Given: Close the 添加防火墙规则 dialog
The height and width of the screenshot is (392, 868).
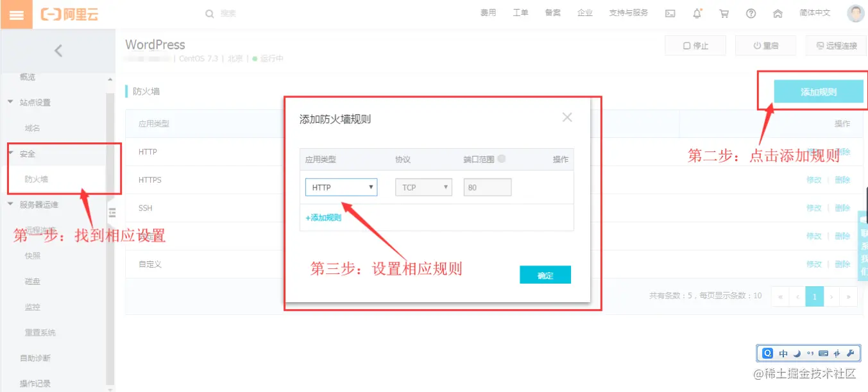Looking at the screenshot, I should 566,117.
